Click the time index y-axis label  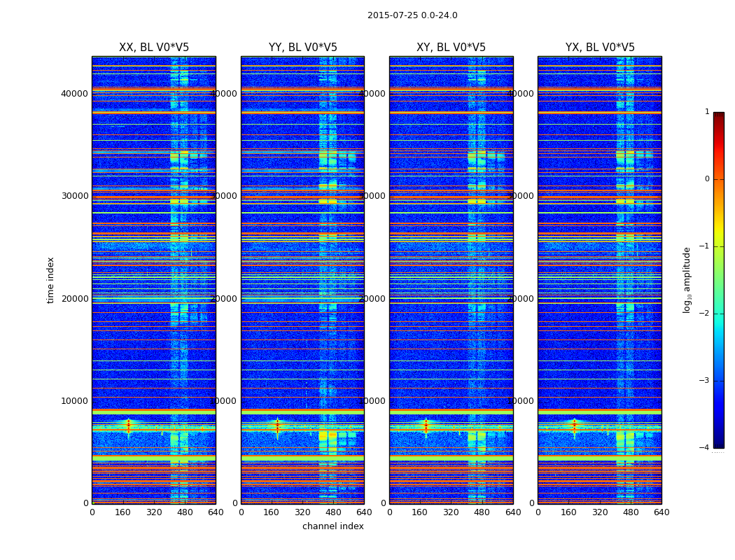[50, 280]
